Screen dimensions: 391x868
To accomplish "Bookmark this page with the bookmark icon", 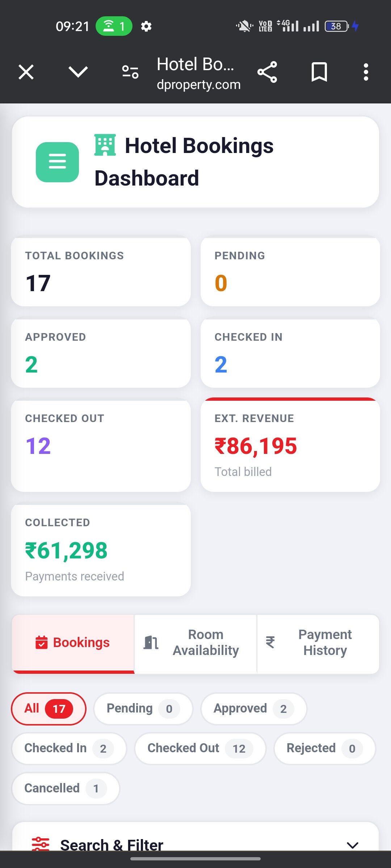I will tap(319, 72).
